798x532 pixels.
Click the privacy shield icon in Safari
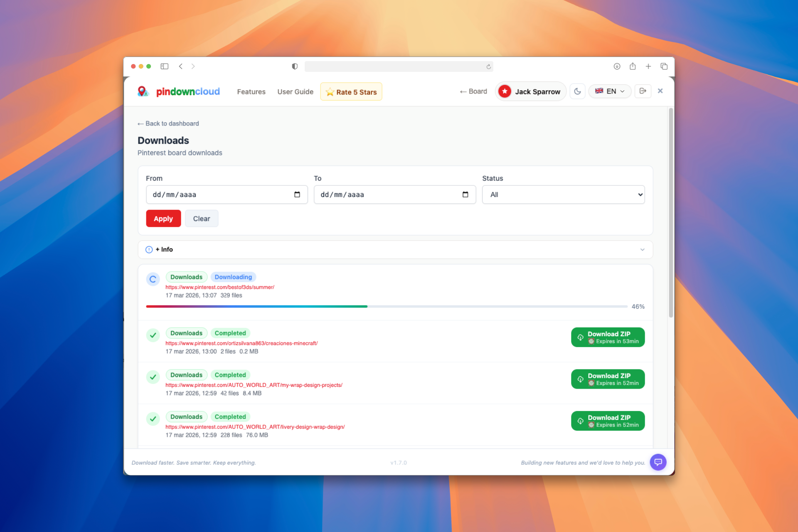(x=295, y=66)
